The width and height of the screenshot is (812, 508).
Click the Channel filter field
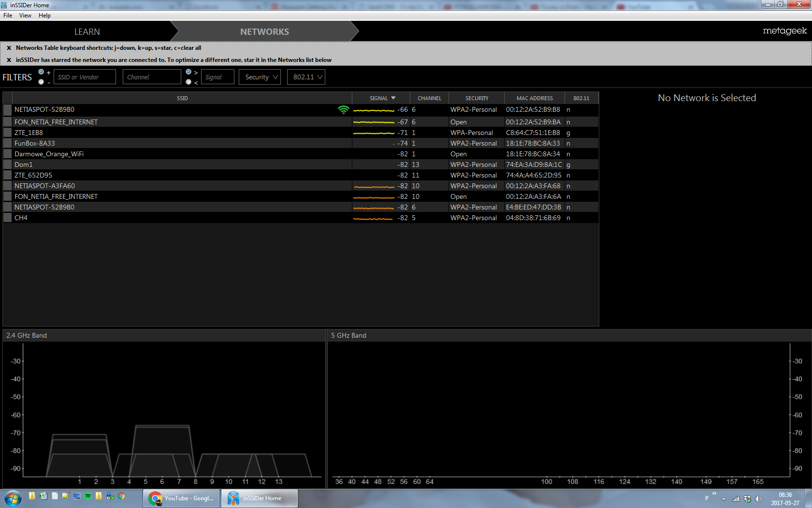pyautogui.click(x=152, y=77)
